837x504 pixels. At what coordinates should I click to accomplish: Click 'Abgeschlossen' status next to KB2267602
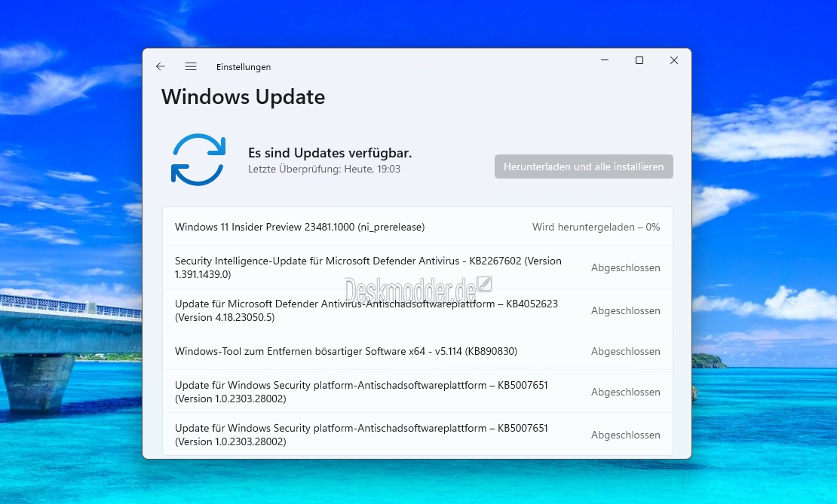(x=625, y=267)
